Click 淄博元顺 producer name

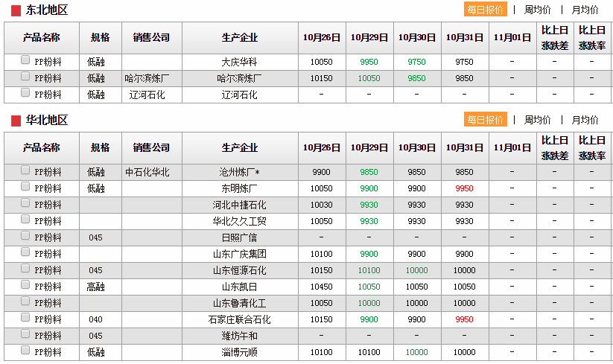click(239, 353)
